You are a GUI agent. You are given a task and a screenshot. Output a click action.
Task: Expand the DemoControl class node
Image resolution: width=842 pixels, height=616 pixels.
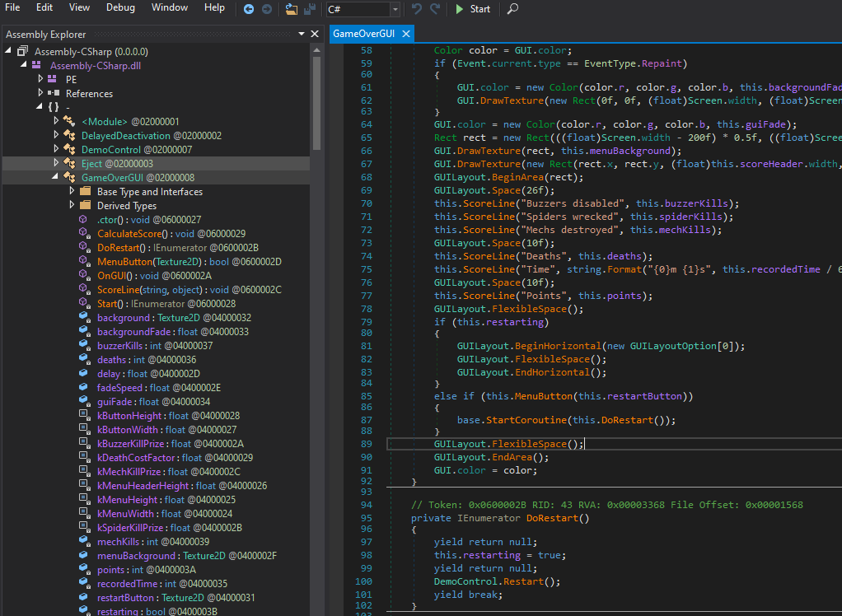pyautogui.click(x=56, y=149)
